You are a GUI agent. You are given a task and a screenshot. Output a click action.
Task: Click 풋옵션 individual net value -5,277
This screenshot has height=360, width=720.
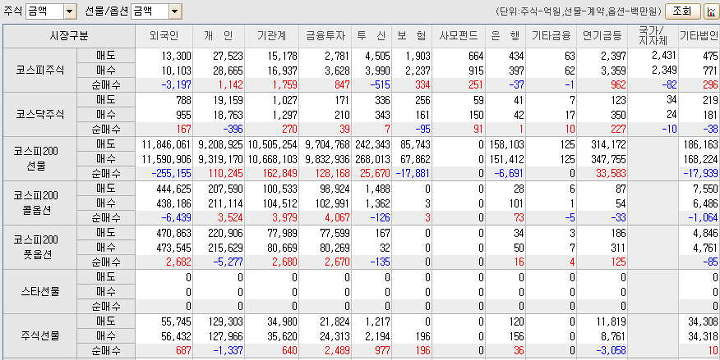(228, 261)
